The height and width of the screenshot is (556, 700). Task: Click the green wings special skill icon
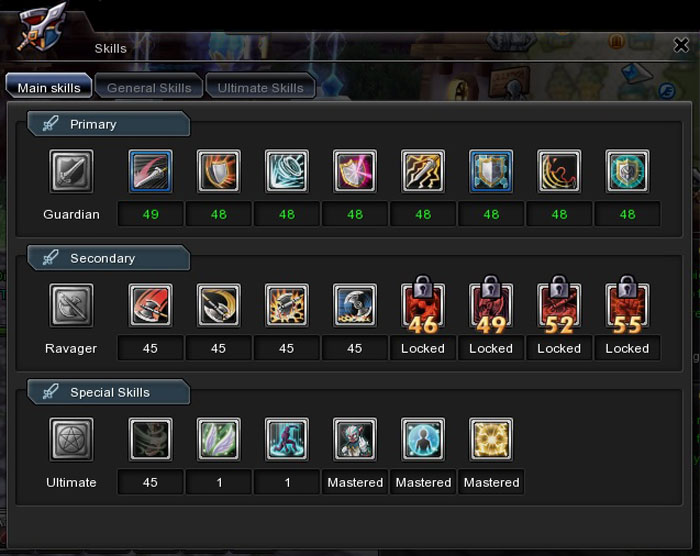click(219, 439)
